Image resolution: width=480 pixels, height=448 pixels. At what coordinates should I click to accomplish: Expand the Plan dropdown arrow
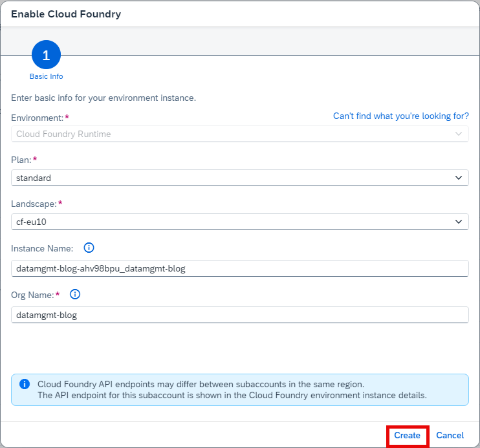pyautogui.click(x=458, y=178)
